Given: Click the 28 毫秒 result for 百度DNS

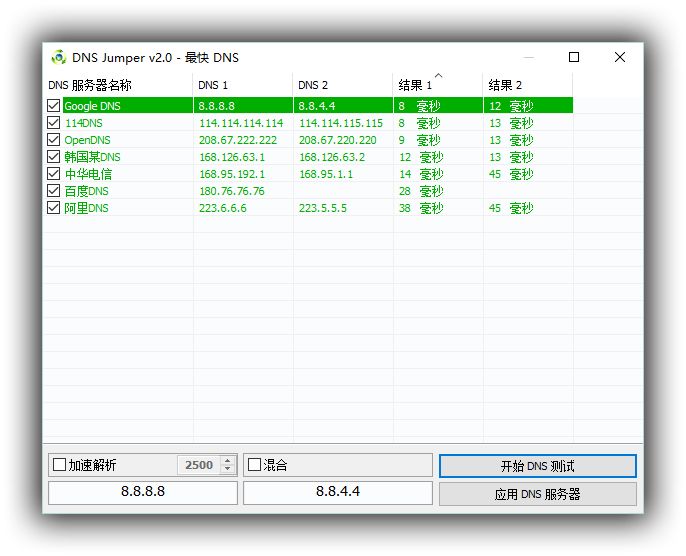Looking at the screenshot, I should point(421,191).
